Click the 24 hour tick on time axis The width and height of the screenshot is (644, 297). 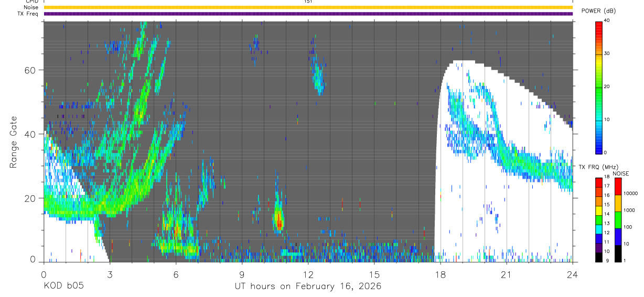point(572,274)
